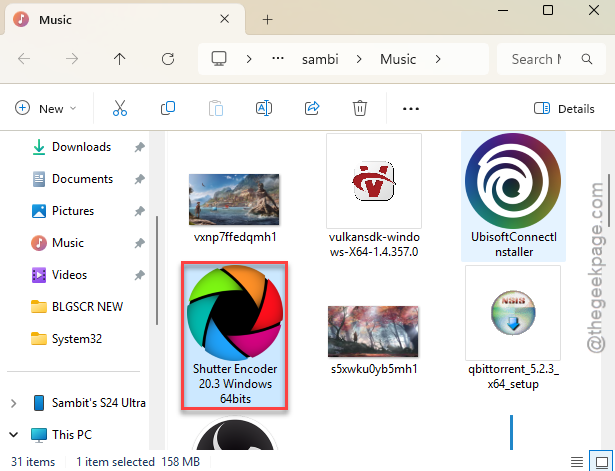Click the Rename icon
The image size is (615, 471).
[x=264, y=108]
